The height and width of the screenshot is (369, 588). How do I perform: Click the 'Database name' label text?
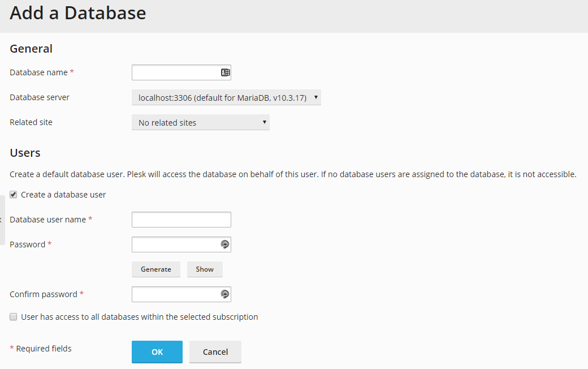(38, 72)
